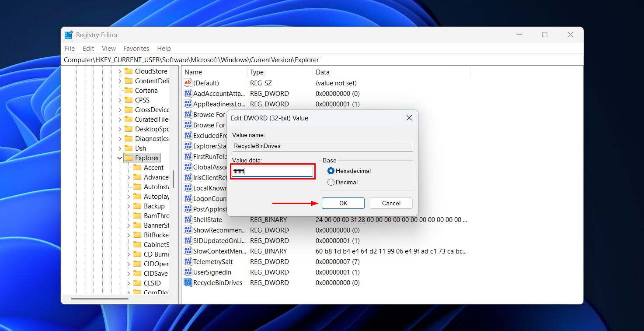This screenshot has width=644, height=331.
Task: Collapse the Explorer tree node
Action: 120,158
